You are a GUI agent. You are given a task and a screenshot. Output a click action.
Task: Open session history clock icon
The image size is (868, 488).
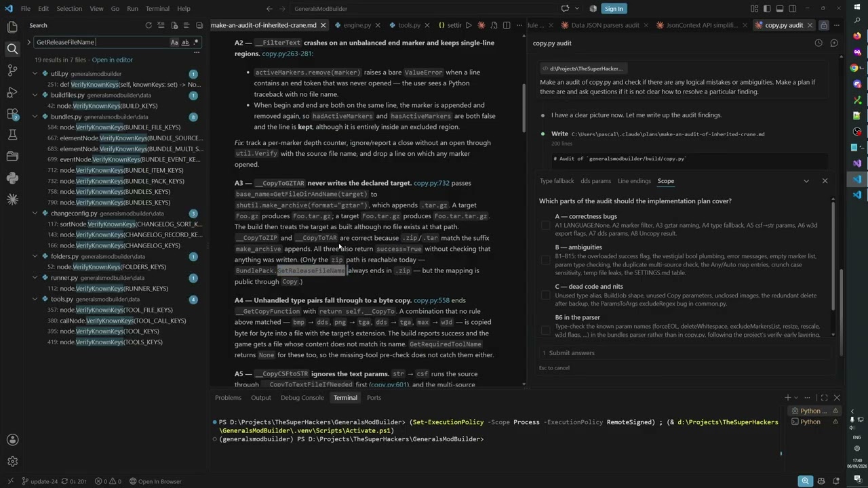pos(818,43)
